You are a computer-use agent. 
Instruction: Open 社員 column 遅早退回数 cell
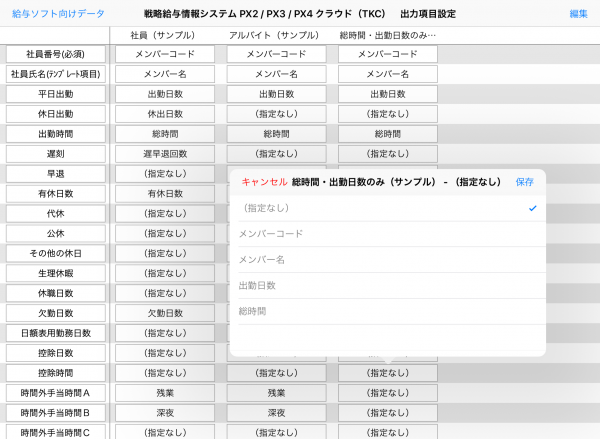[x=165, y=154]
